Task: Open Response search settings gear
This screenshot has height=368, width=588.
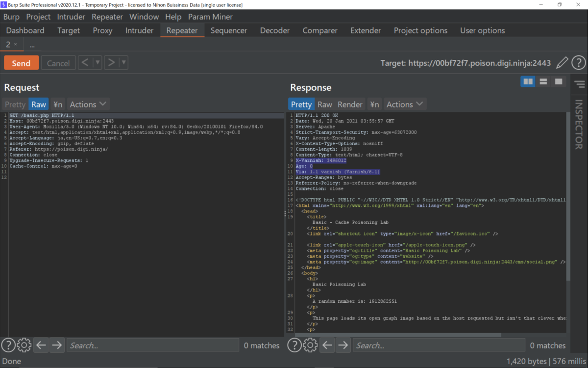Action: 310,345
